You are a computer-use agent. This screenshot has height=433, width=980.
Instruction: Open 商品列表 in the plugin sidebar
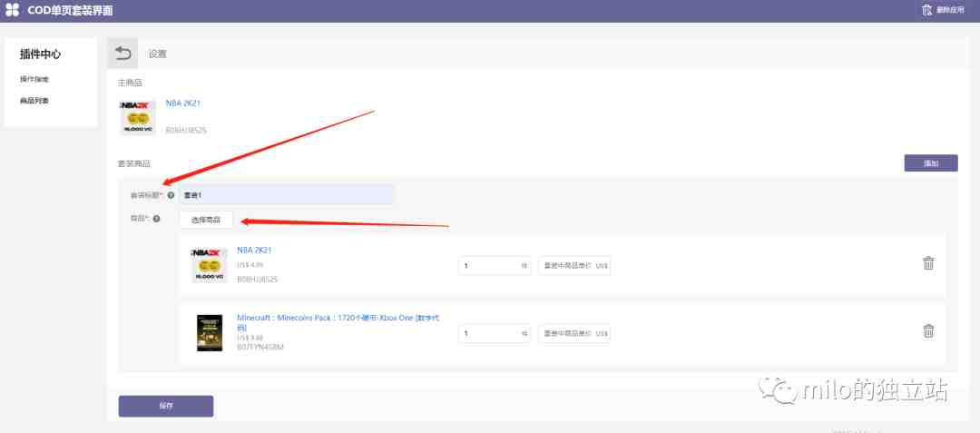tap(34, 101)
